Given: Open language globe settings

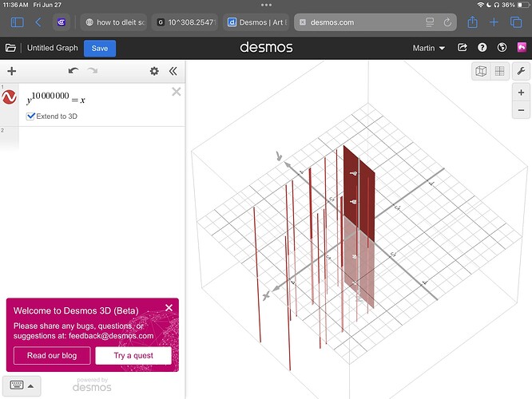Looking at the screenshot, I should (x=502, y=47).
